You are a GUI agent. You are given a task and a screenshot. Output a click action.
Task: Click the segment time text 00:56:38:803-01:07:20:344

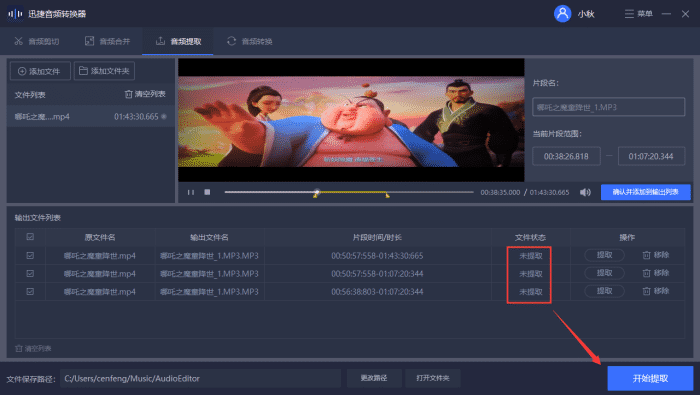coord(377,292)
